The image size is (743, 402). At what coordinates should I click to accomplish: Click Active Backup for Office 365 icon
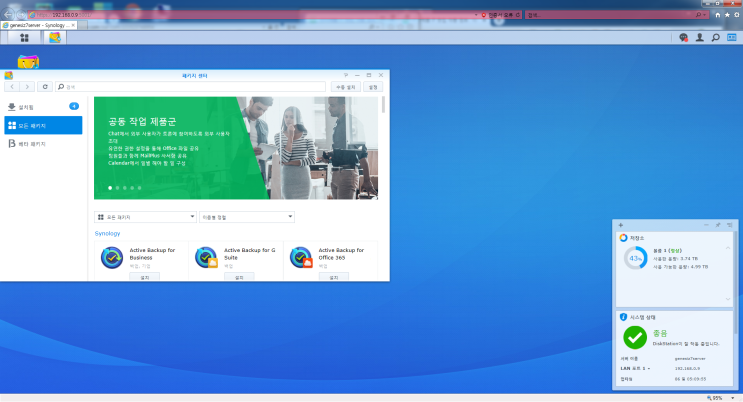point(301,257)
